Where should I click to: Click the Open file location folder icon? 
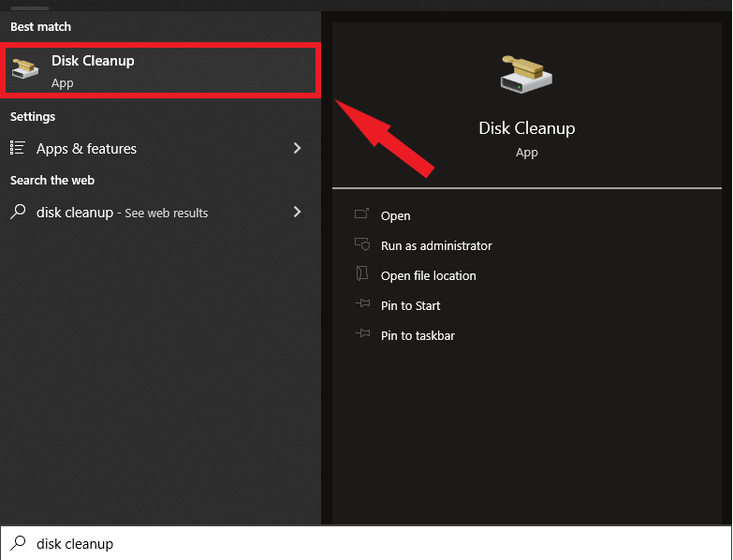click(x=362, y=273)
